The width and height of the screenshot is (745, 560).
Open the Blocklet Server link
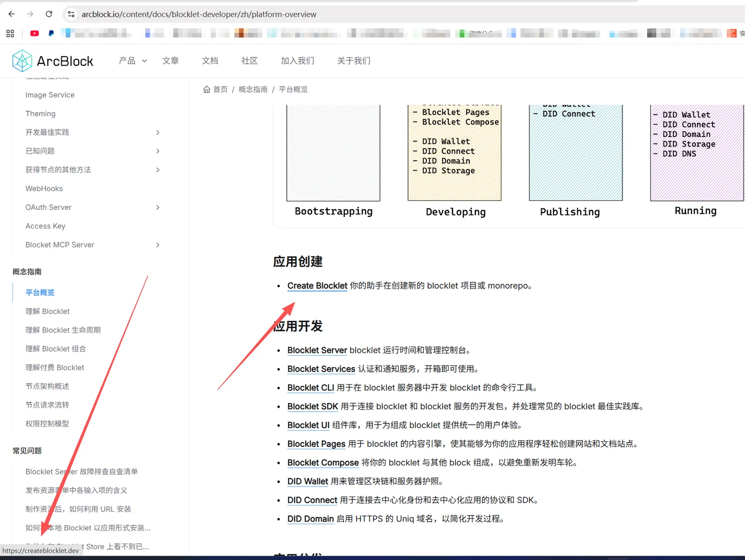point(317,351)
